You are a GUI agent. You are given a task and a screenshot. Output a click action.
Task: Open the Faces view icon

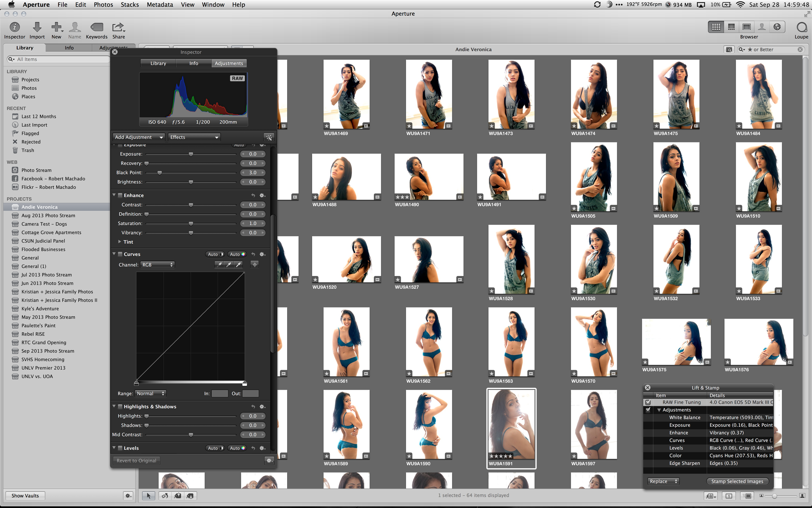coord(762,27)
